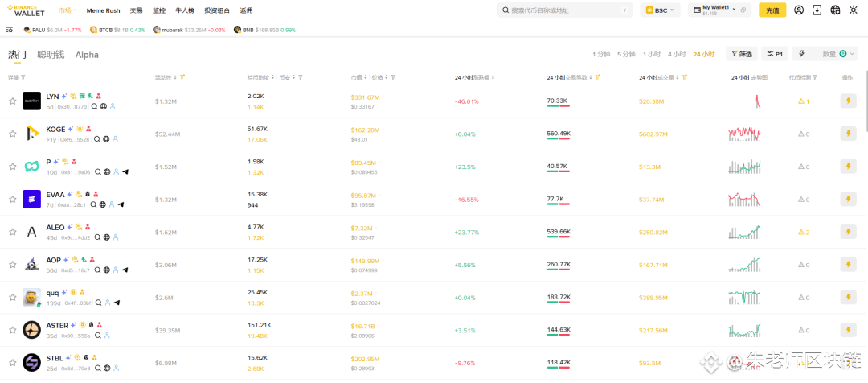Click the token search input field
868x383 pixels.
(x=565, y=10)
